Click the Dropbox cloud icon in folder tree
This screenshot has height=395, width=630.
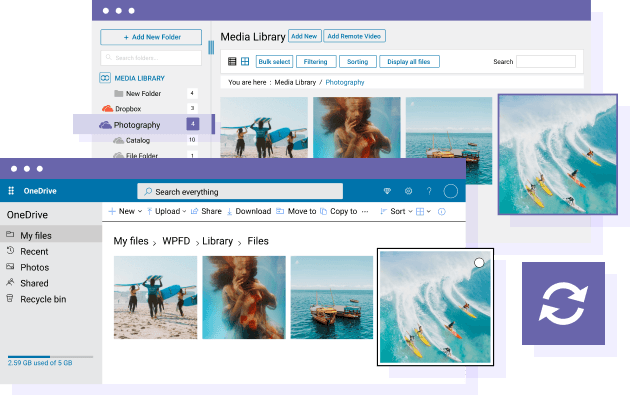(107, 108)
